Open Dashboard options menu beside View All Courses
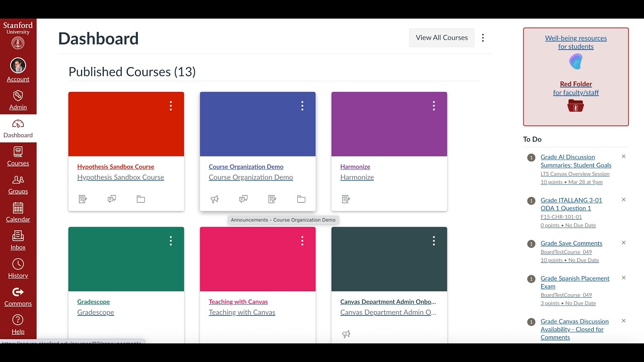Image resolution: width=644 pixels, height=362 pixels. pos(483,38)
